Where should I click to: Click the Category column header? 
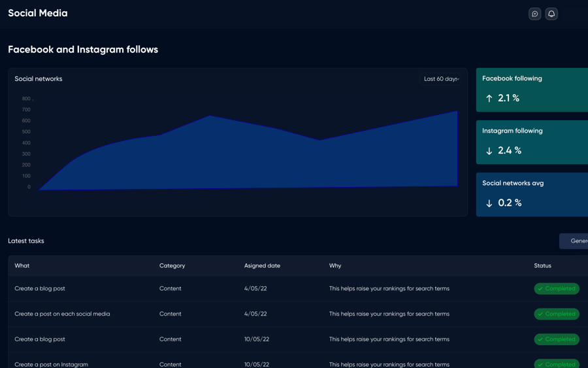[172, 266]
